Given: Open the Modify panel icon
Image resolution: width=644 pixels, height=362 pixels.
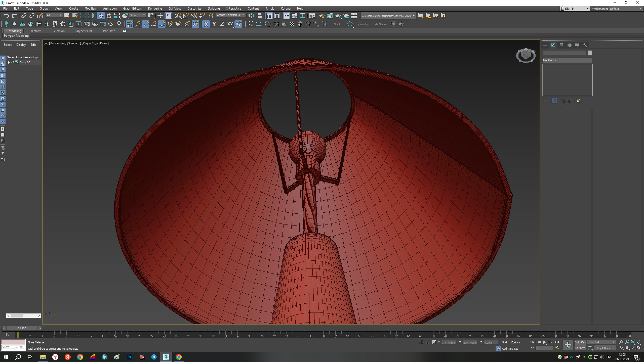Looking at the screenshot, I should point(553,45).
